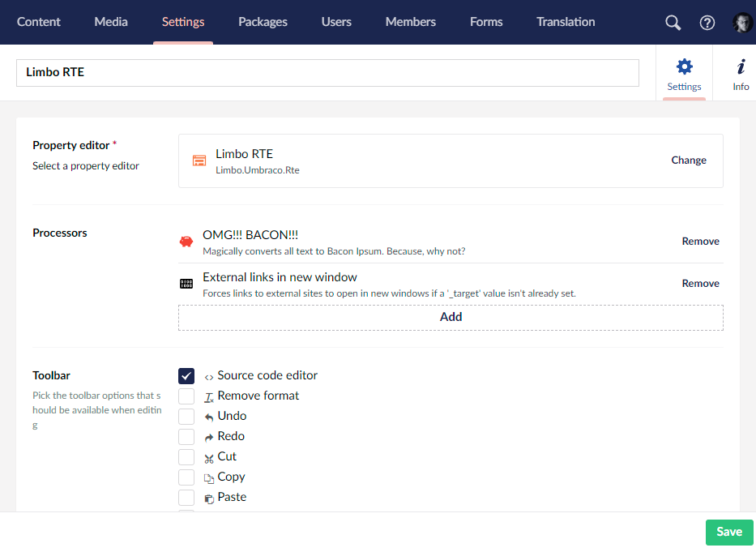756x552 pixels.
Task: Go to the Packages section
Action: tap(263, 22)
